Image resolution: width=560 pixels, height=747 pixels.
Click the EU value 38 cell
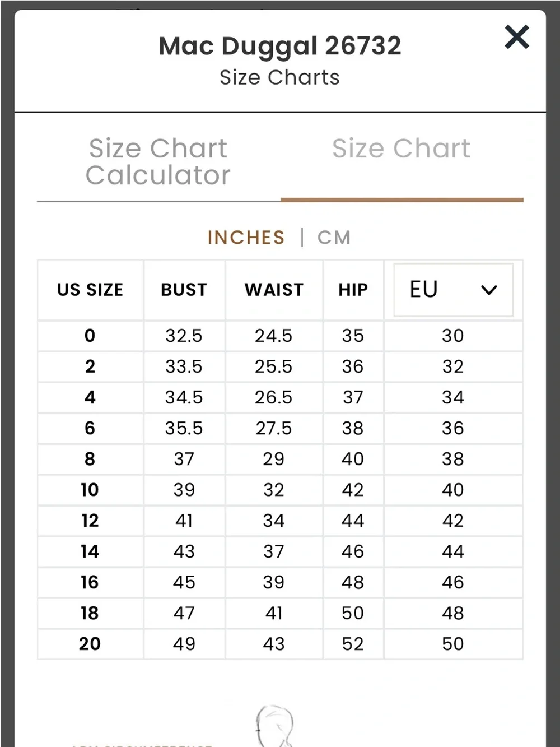[453, 459]
